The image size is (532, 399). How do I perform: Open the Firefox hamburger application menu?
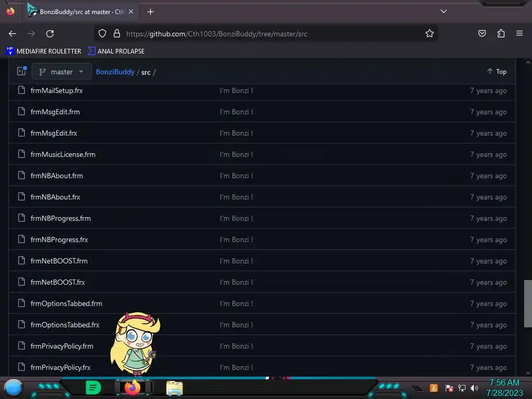519,33
